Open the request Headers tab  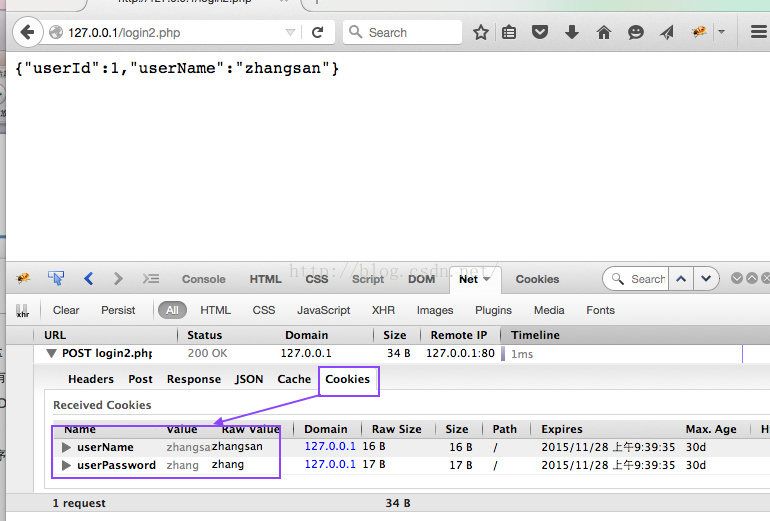[x=91, y=379]
